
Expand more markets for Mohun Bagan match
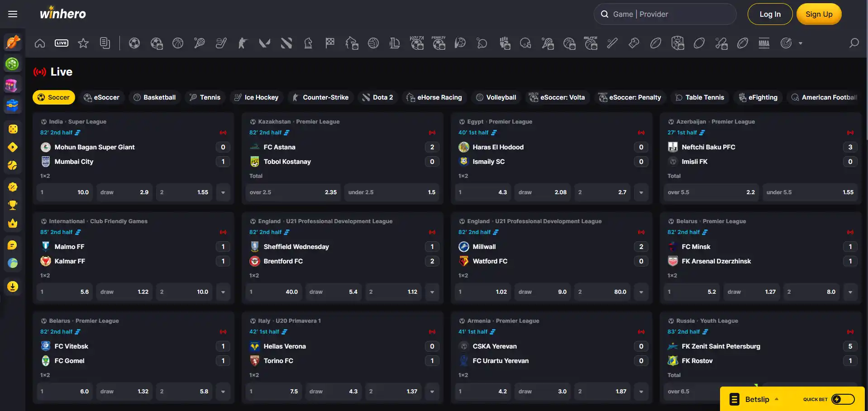pyautogui.click(x=223, y=192)
